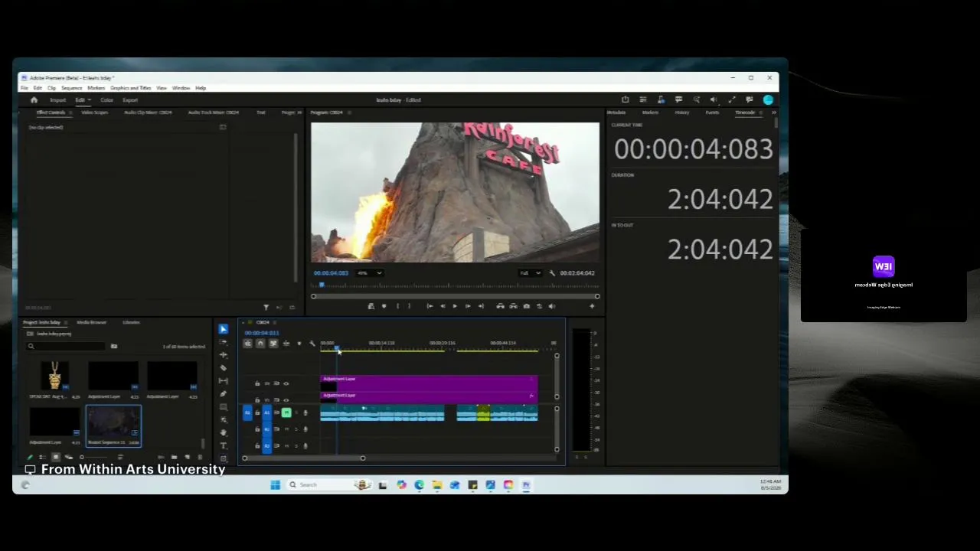
Task: Switch to the Media Browser tab
Action: click(91, 322)
